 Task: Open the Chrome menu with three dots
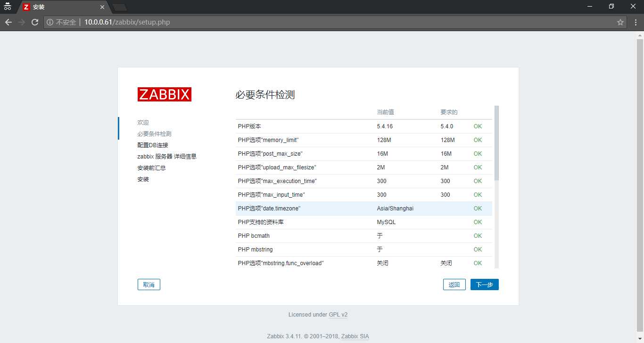pyautogui.click(x=635, y=22)
